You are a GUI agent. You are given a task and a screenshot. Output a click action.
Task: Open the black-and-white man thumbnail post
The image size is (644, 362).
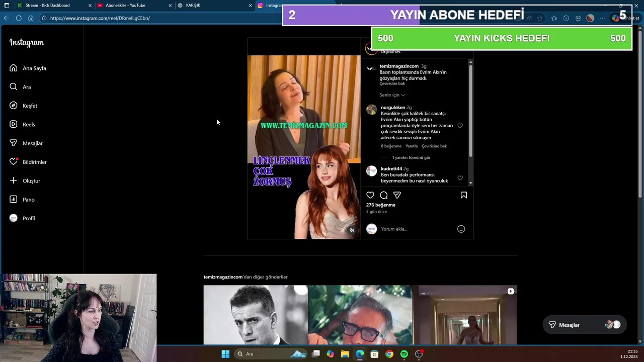coord(256,315)
